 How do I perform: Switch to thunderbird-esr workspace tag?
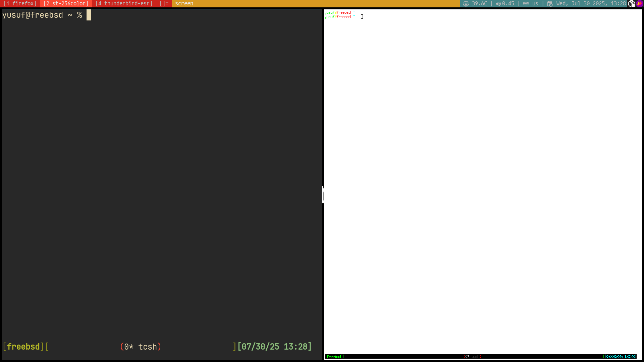pyautogui.click(x=124, y=4)
